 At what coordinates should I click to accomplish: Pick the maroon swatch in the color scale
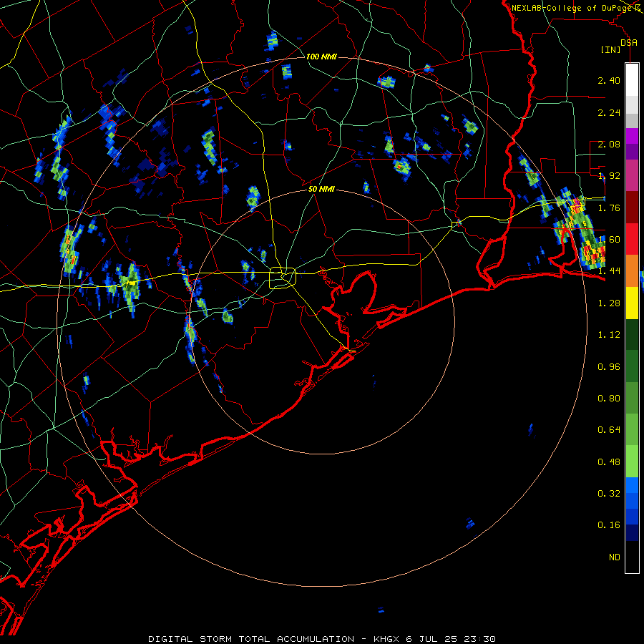632,208
